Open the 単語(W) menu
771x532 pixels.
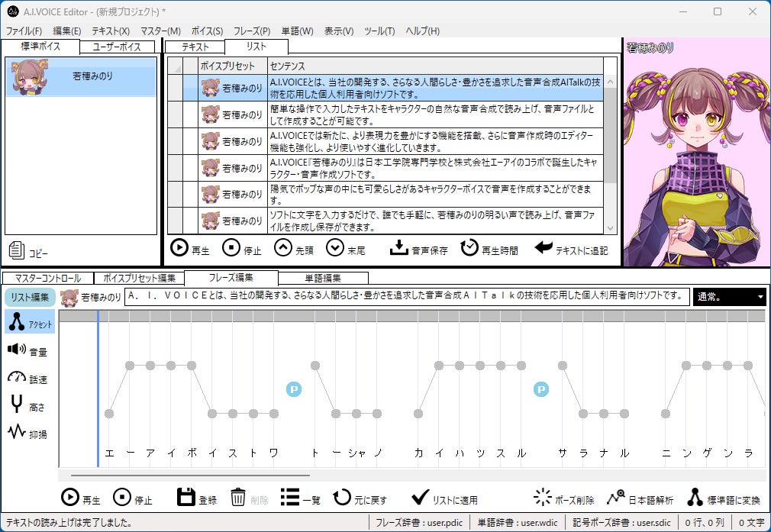tap(297, 31)
